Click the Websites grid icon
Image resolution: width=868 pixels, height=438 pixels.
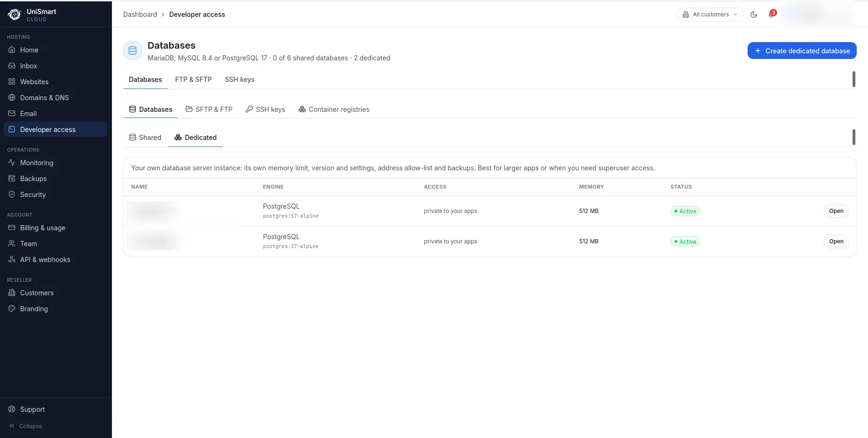click(x=12, y=81)
